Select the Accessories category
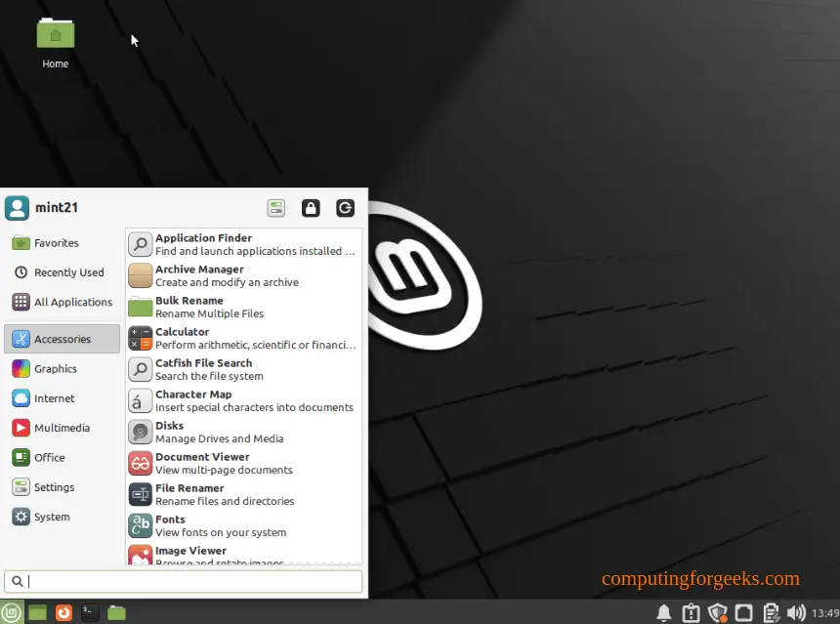Screen dimensions: 840x624 tap(62, 339)
